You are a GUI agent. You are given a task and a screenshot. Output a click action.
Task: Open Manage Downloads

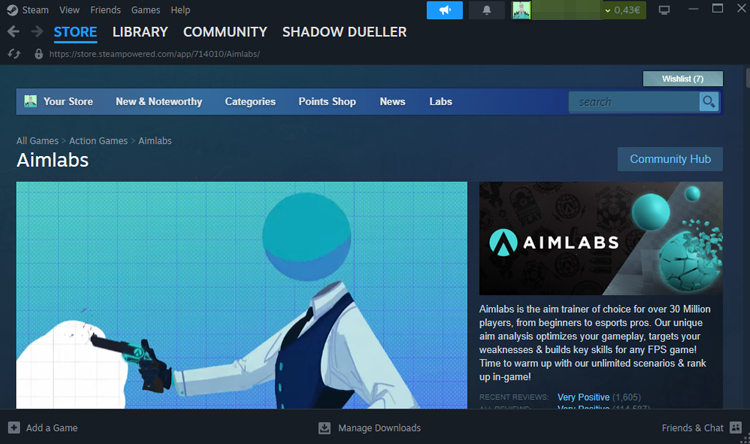[379, 428]
